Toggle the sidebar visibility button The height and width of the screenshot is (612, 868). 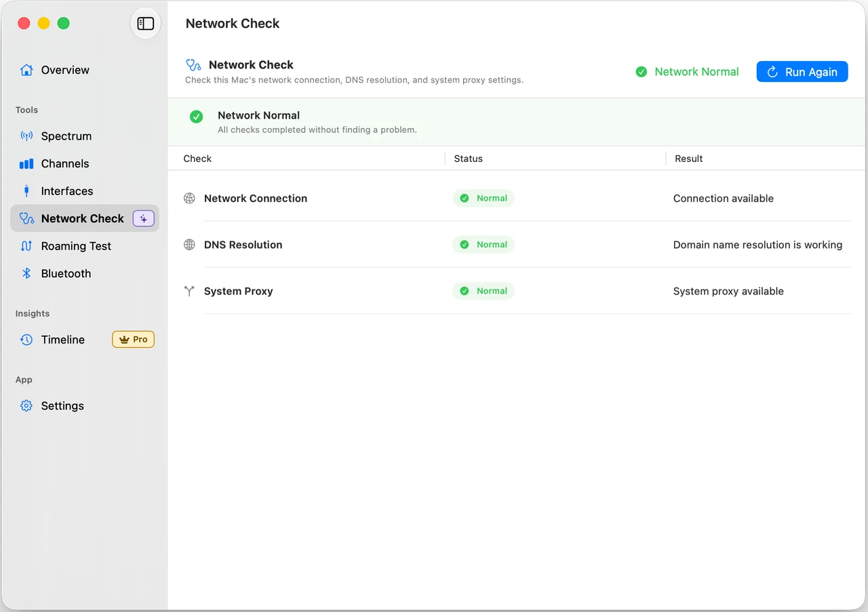[x=145, y=24]
